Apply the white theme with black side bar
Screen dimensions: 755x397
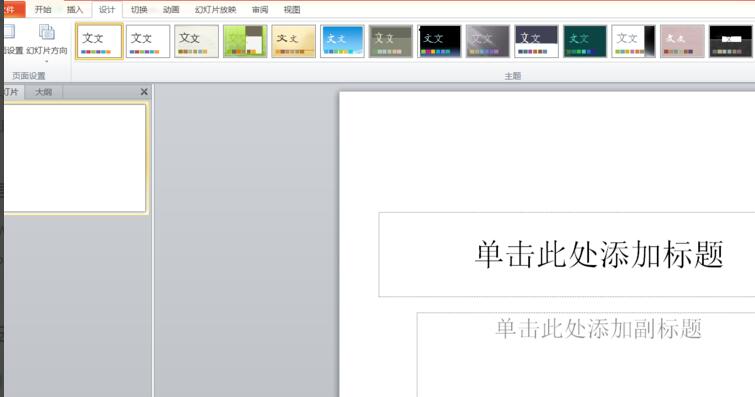(634, 41)
